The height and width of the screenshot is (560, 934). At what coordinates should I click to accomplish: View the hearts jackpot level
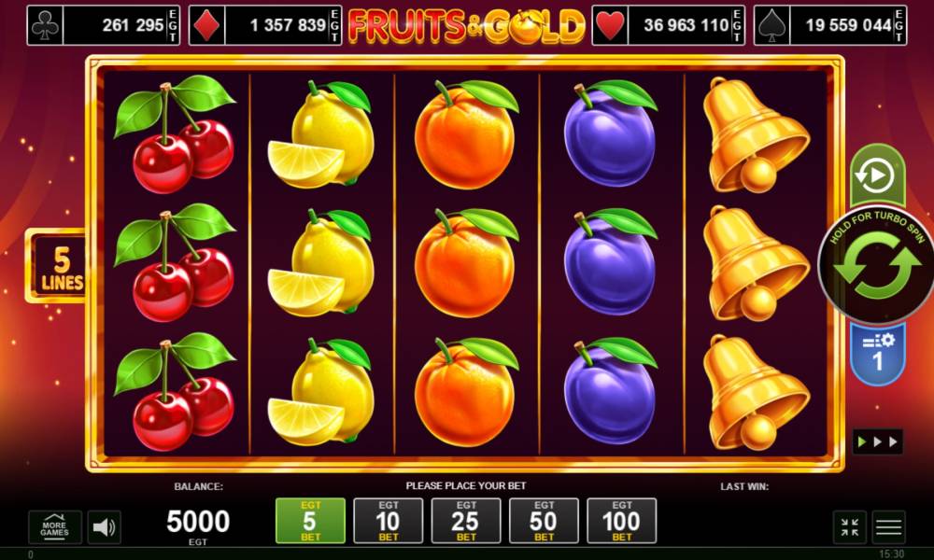coord(669,25)
